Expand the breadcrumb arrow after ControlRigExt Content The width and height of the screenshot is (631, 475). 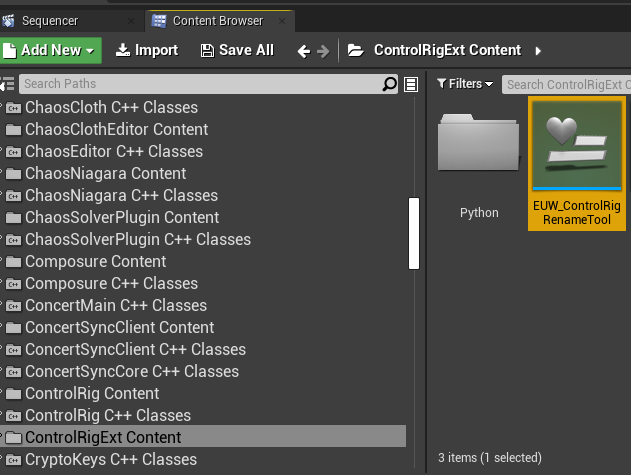click(x=538, y=51)
